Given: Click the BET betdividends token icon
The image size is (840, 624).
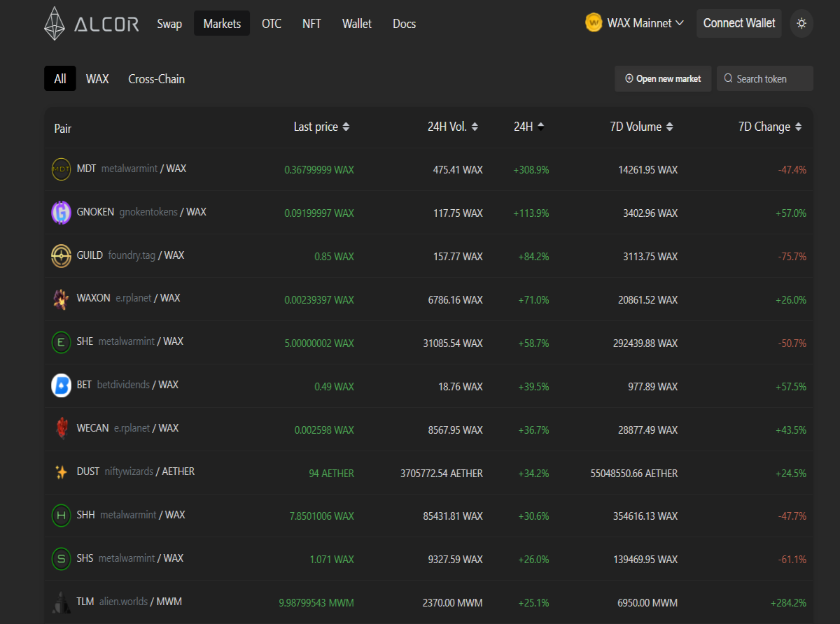Looking at the screenshot, I should pos(62,385).
